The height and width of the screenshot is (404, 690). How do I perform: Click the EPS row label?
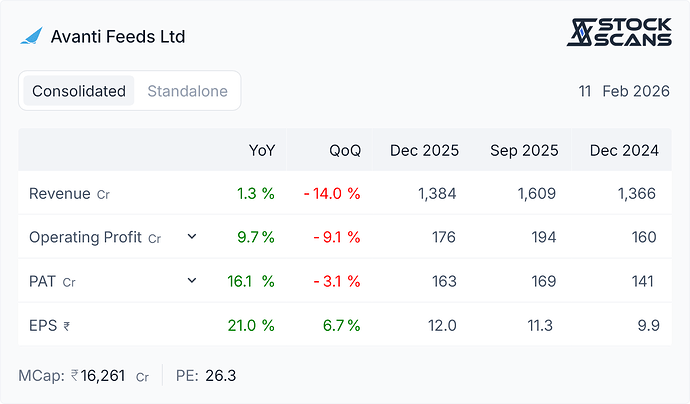44,325
